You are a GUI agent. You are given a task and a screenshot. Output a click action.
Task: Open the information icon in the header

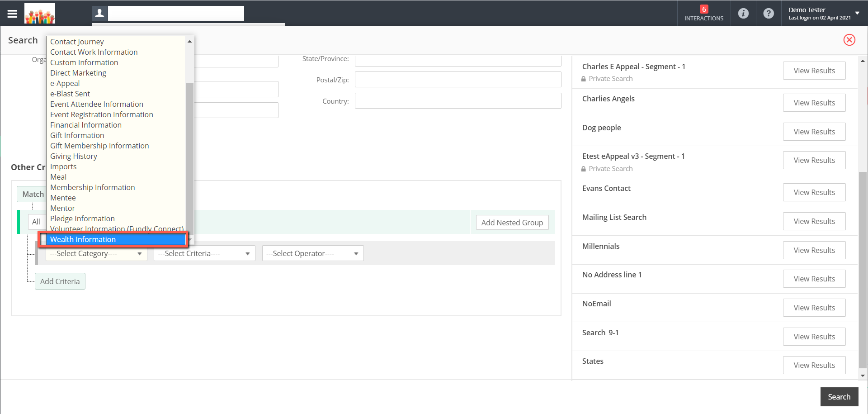click(x=743, y=14)
